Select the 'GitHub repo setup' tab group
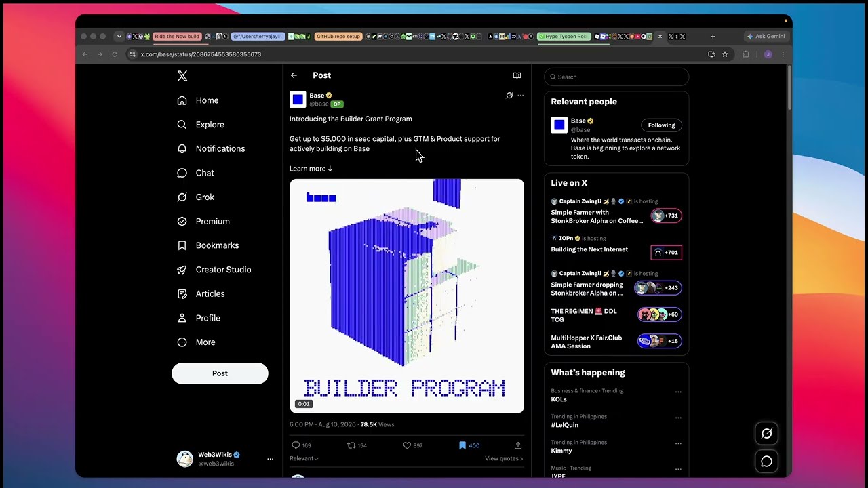The height and width of the screenshot is (488, 868). tap(338, 37)
